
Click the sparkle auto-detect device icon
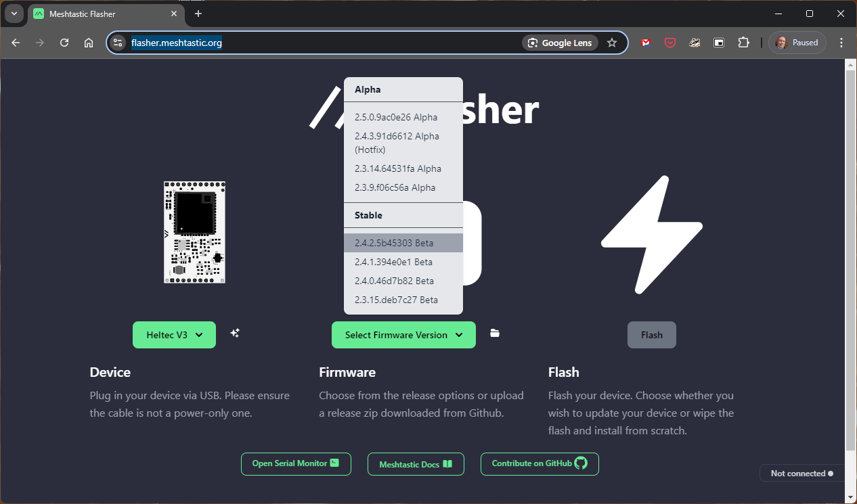(235, 334)
